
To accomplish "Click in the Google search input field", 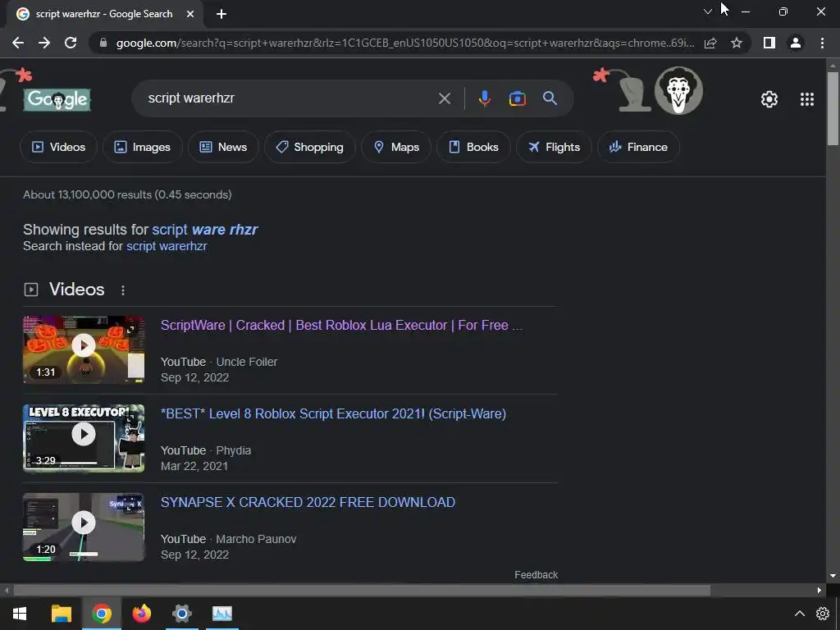I will coord(290,98).
